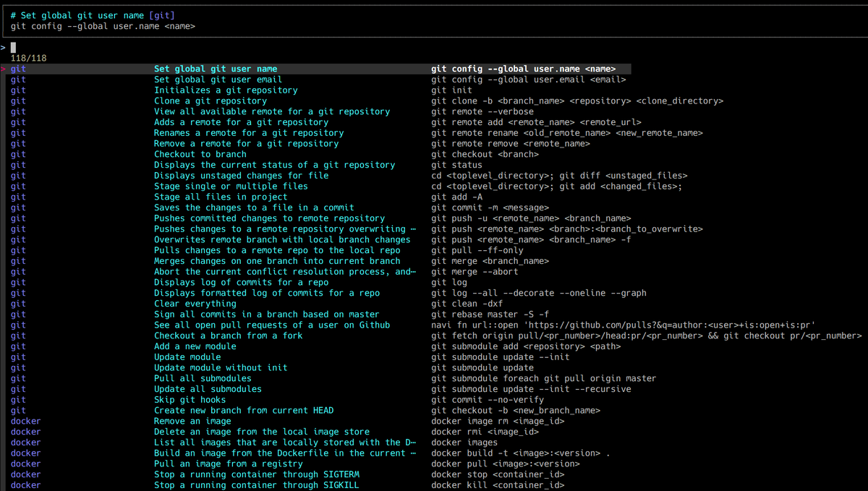Click preview command 'git config --global user.name <name>'
The height and width of the screenshot is (491, 868).
103,26
